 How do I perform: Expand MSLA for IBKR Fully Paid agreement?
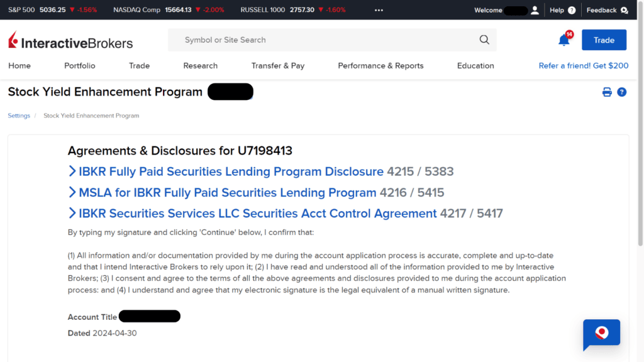point(226,192)
